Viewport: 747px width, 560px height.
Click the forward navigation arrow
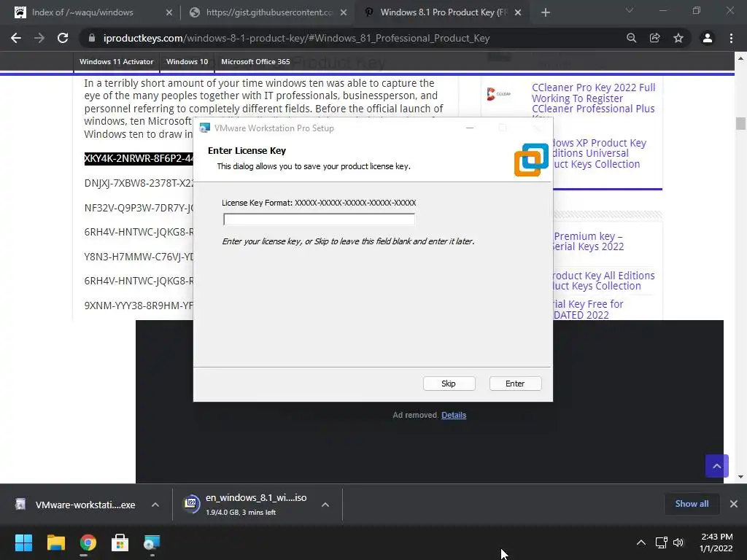(x=39, y=38)
